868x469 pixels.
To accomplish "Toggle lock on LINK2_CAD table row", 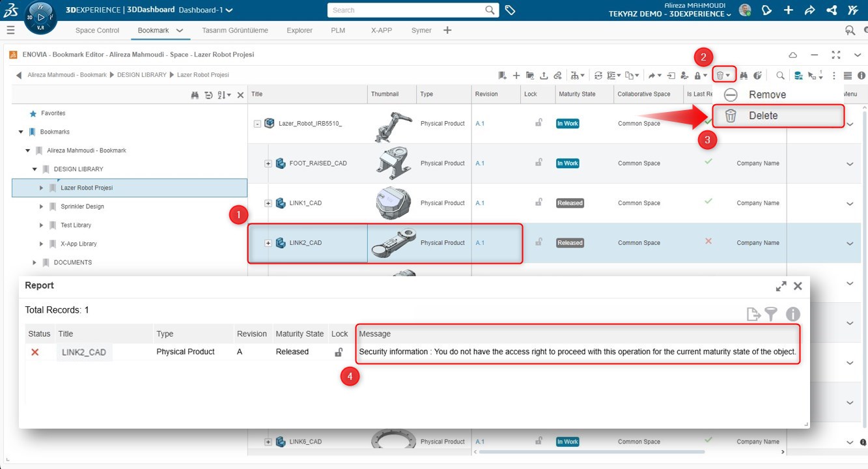I will [x=539, y=242].
